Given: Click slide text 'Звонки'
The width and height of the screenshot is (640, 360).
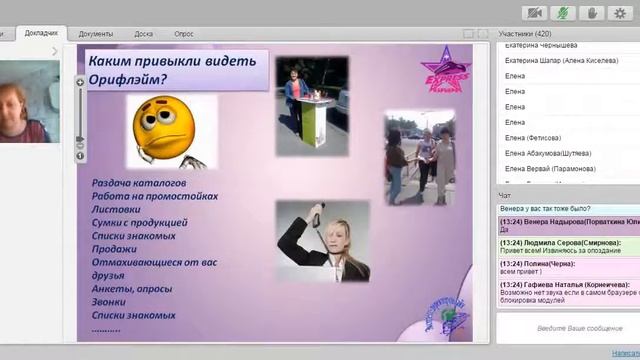Looking at the screenshot, I should [x=109, y=302].
